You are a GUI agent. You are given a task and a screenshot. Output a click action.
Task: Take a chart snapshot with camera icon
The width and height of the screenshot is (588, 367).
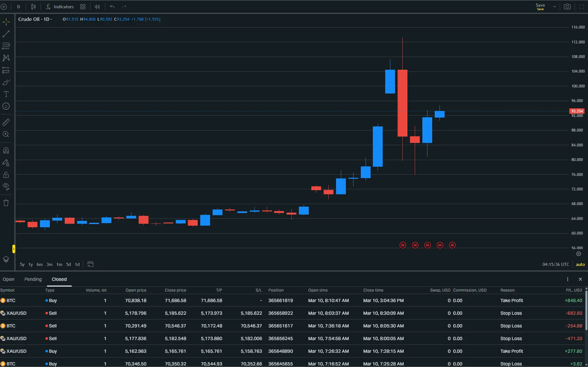tap(567, 7)
